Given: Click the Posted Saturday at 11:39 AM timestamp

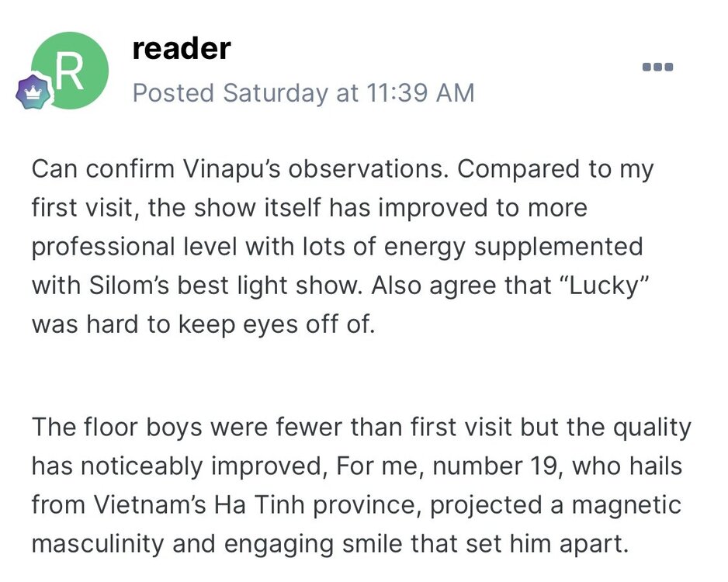Looking at the screenshot, I should (x=303, y=93).
